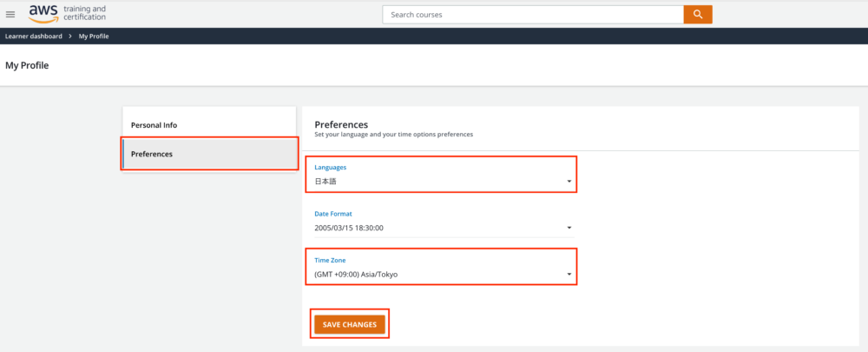Click the Languages field label
The image size is (868, 352).
click(x=331, y=168)
